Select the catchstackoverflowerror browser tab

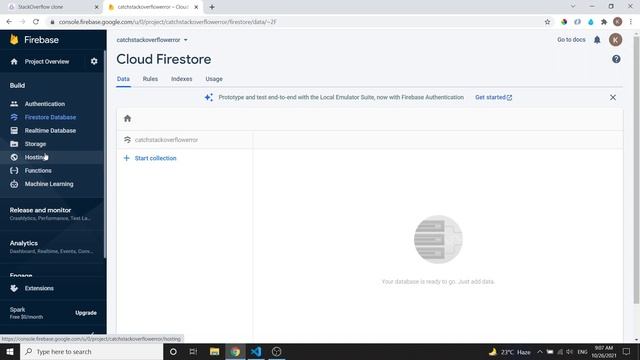click(153, 7)
